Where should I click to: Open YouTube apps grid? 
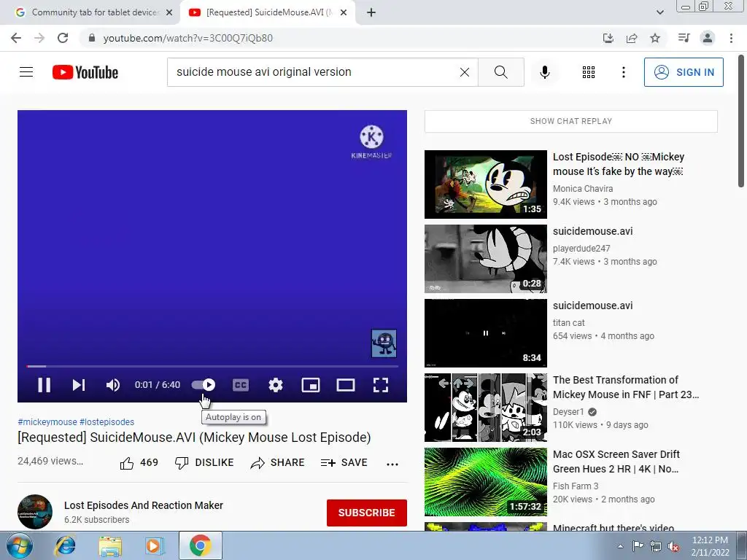tap(589, 72)
